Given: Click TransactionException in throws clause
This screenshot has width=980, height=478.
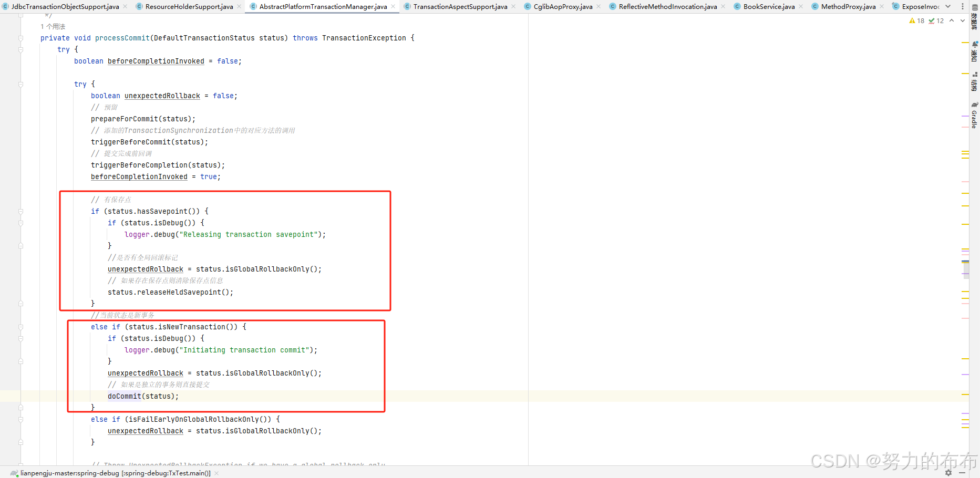Looking at the screenshot, I should click(364, 38).
